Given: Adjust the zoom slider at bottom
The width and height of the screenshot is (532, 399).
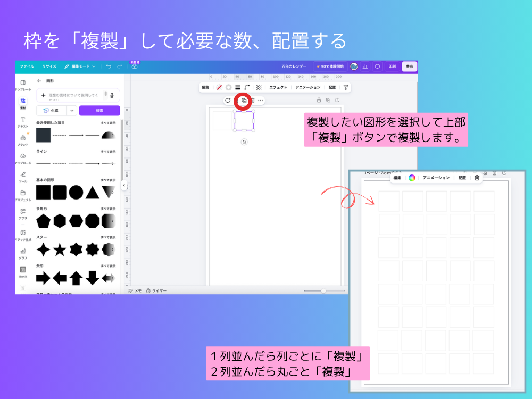Looking at the screenshot, I should point(323,291).
